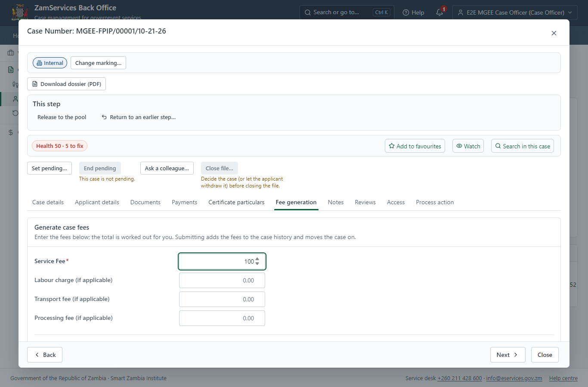Close the case dialog with X

tap(554, 33)
